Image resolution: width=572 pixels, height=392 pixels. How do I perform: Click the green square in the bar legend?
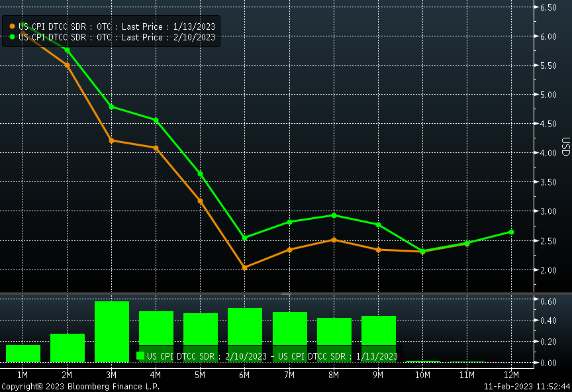pos(140,356)
